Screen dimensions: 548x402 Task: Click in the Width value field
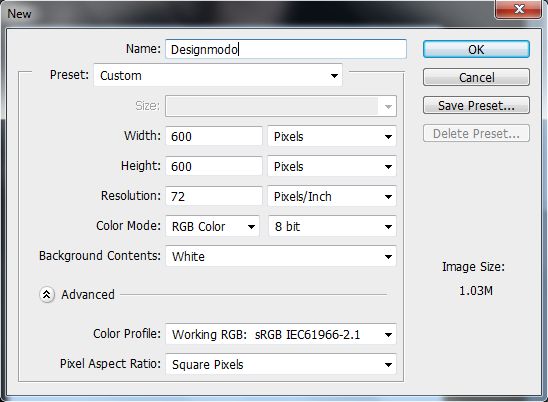214,136
